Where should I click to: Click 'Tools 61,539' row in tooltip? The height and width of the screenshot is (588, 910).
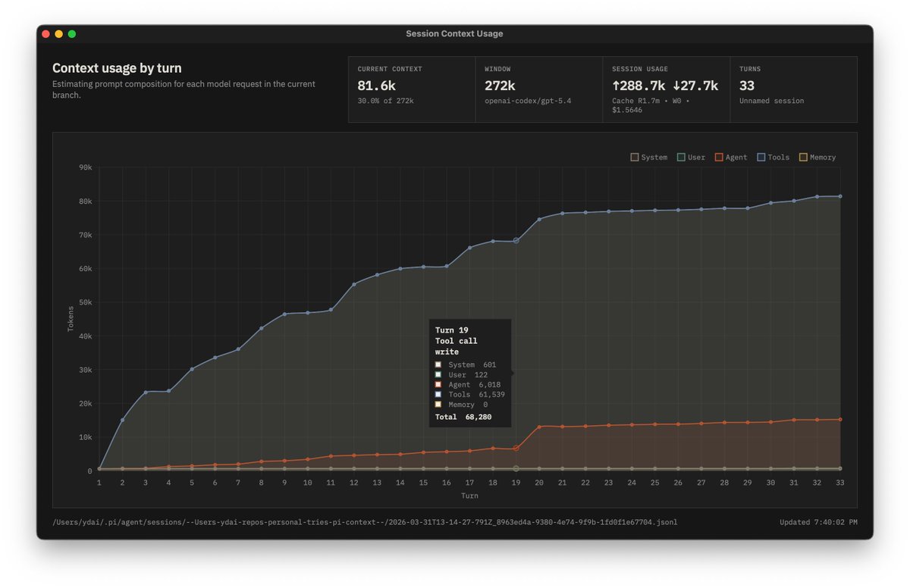pos(470,395)
